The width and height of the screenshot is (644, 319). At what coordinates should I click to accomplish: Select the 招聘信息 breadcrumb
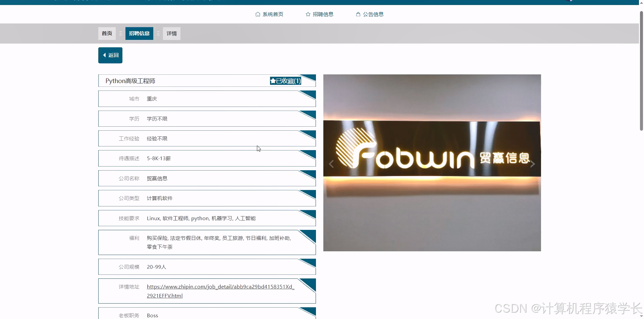[139, 34]
